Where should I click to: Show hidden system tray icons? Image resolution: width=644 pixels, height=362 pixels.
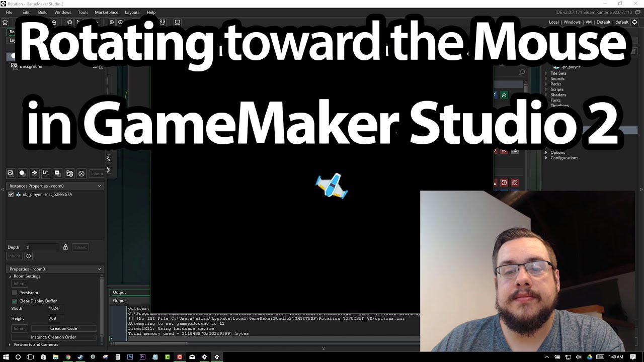pyautogui.click(x=547, y=357)
